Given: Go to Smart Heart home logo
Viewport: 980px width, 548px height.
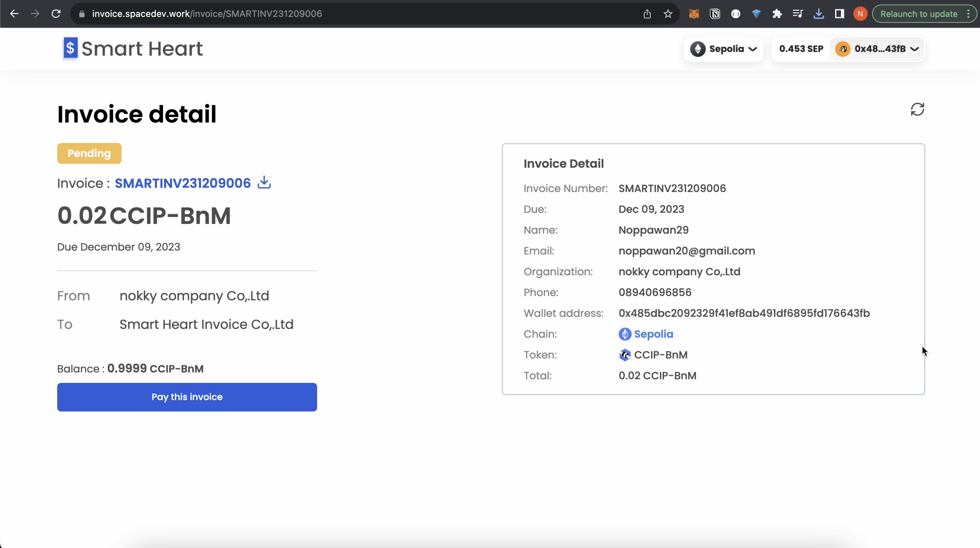Looking at the screenshot, I should click(x=133, y=49).
